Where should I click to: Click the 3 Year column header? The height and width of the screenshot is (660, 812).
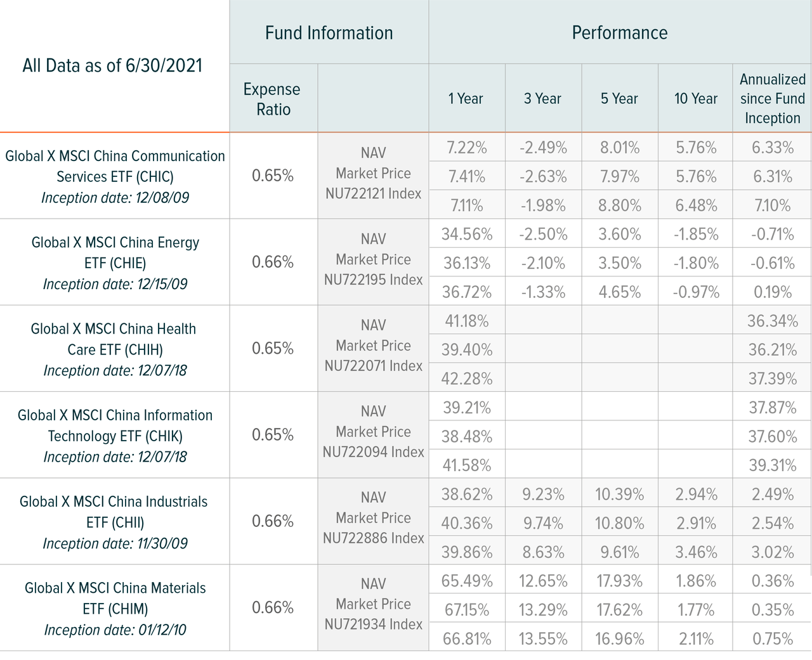(x=542, y=98)
